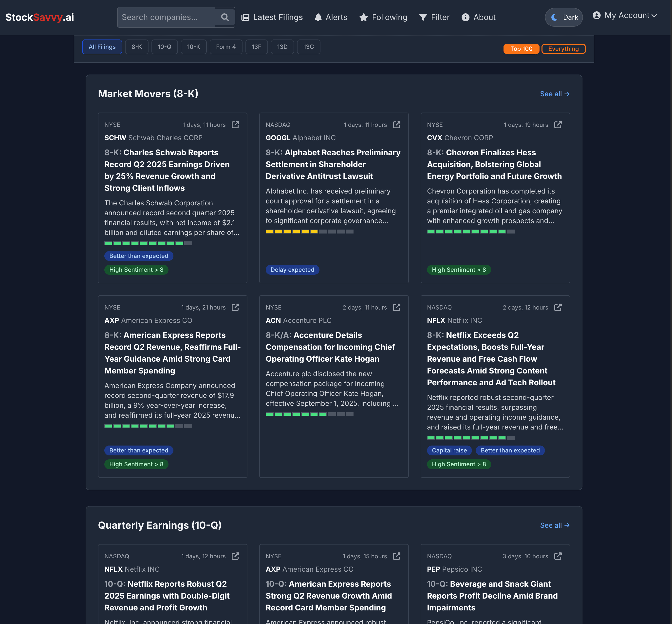Expand the My Account dropdown chevron
Screen dimensions: 672x624
[654, 16]
